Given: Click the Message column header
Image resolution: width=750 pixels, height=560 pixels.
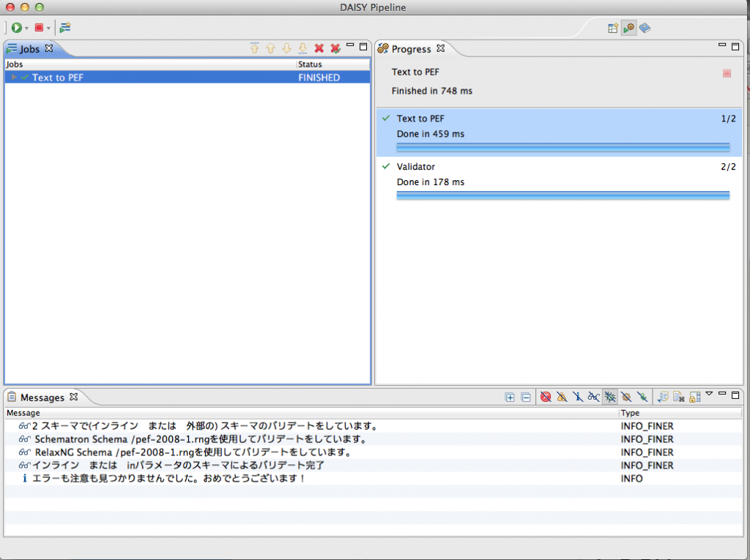Looking at the screenshot, I should pyautogui.click(x=311, y=413).
